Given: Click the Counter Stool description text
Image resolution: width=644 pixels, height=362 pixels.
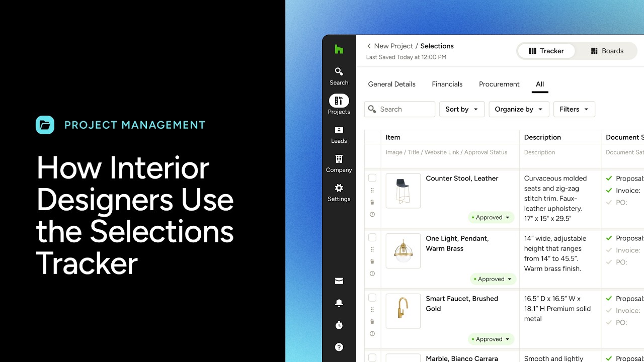Looking at the screenshot, I should pos(555,198).
